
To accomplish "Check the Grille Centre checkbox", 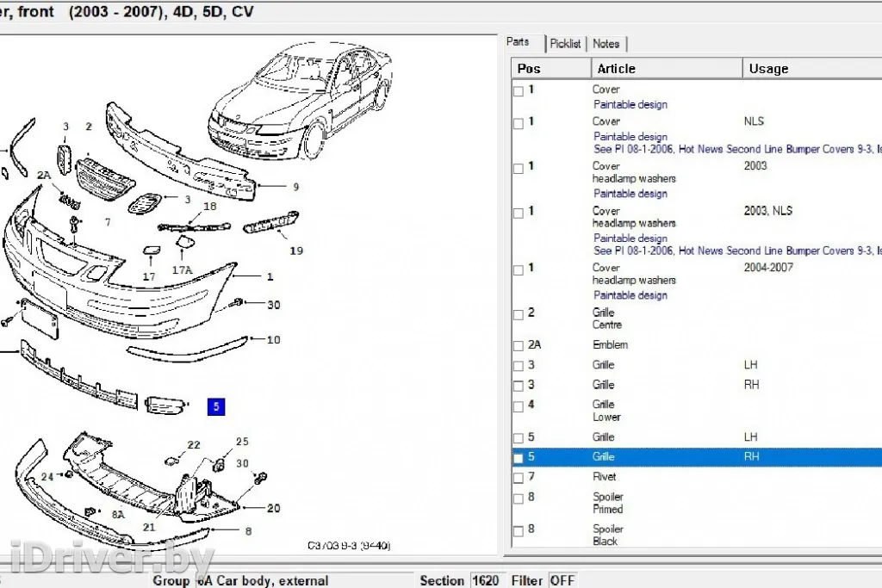I will [x=519, y=315].
